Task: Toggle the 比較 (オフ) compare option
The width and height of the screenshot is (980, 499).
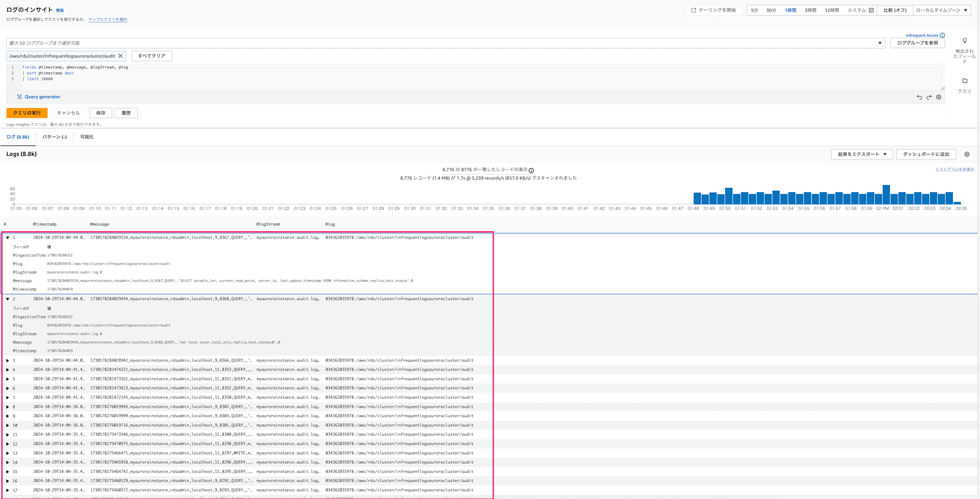Action: (x=895, y=10)
